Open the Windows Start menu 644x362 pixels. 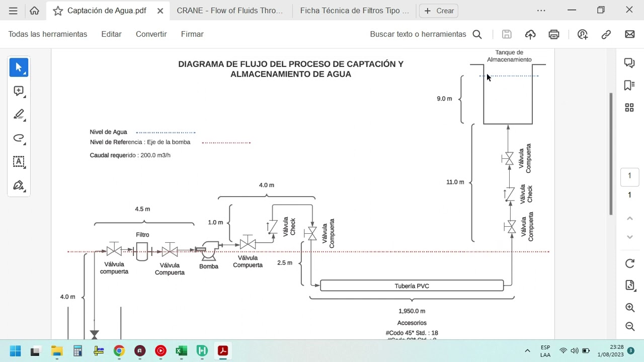(15, 351)
